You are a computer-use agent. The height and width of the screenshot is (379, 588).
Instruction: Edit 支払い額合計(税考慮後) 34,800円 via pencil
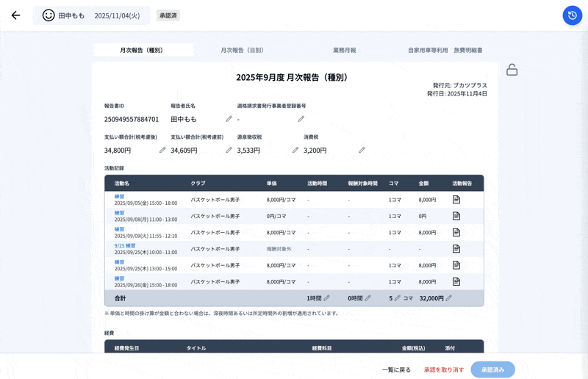click(162, 150)
